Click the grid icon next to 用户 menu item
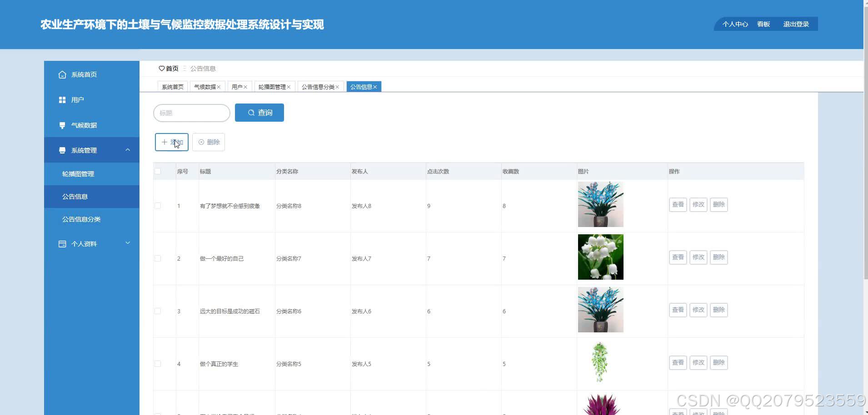 pyautogui.click(x=62, y=99)
